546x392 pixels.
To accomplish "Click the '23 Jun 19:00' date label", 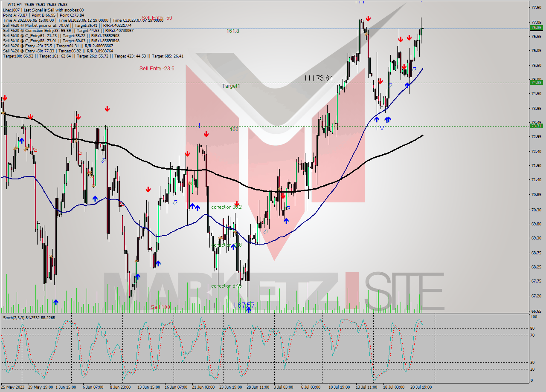I will 230,387.
